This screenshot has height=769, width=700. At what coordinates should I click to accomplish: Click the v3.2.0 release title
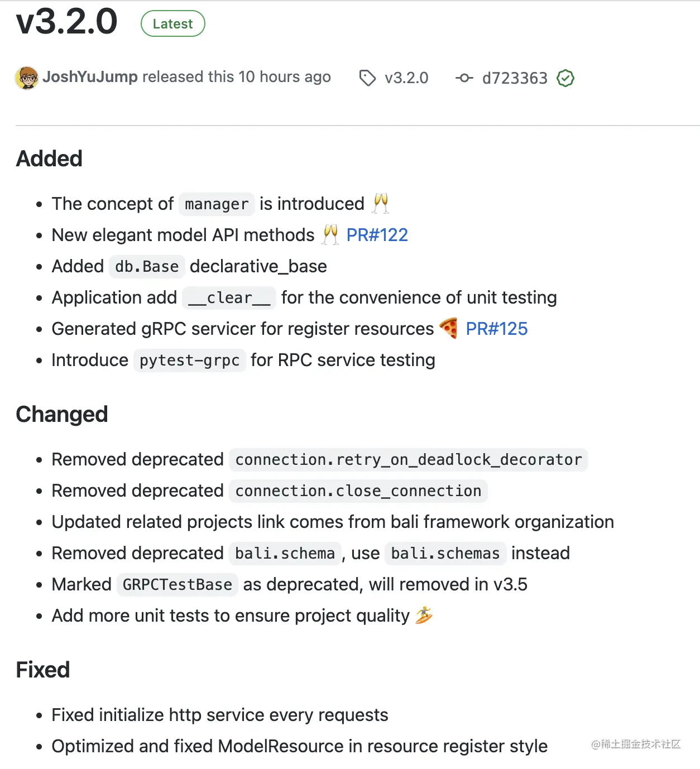(x=67, y=22)
